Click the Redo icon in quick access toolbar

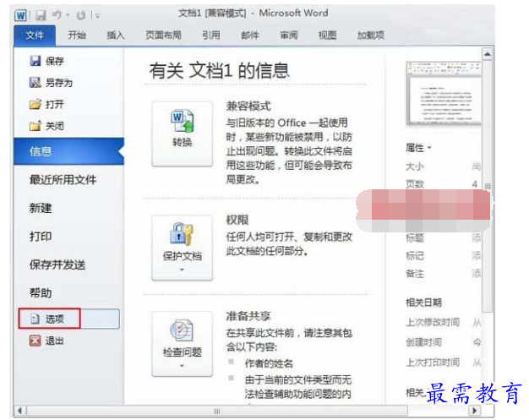[81, 15]
